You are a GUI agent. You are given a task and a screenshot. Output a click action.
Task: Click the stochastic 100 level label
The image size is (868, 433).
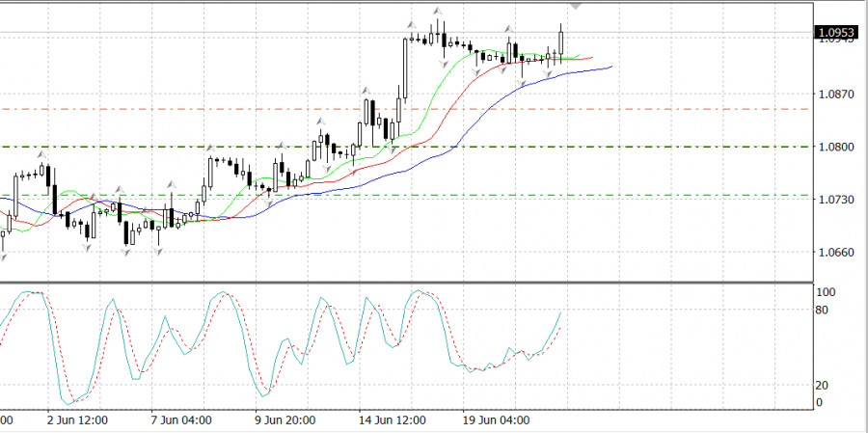coord(825,291)
